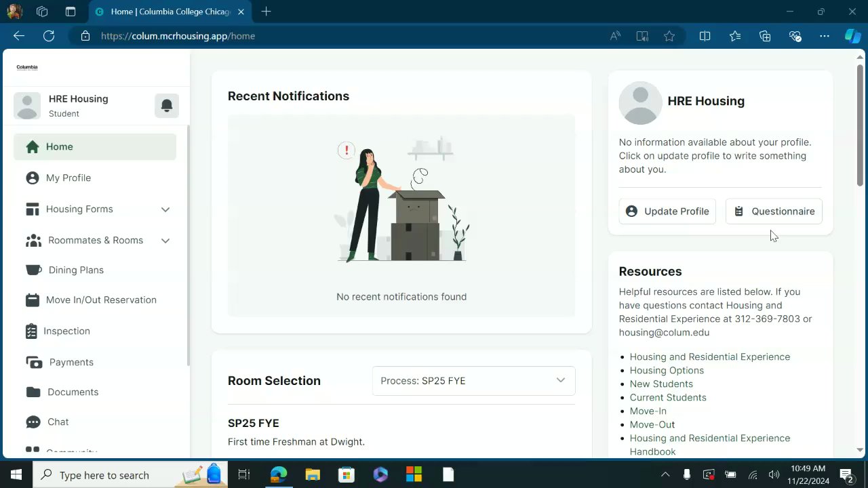Close the Columbia College Chicago tab
Screen dimensions: 868x488
click(x=241, y=12)
